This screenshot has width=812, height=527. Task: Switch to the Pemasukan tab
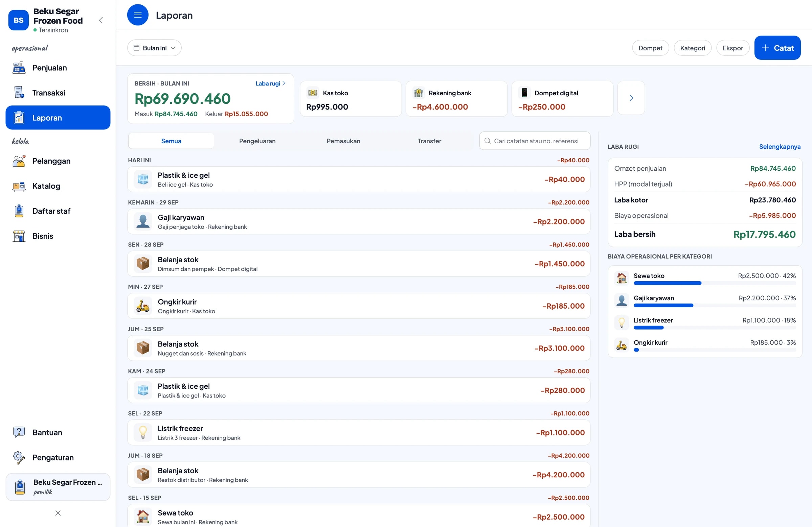(x=343, y=141)
